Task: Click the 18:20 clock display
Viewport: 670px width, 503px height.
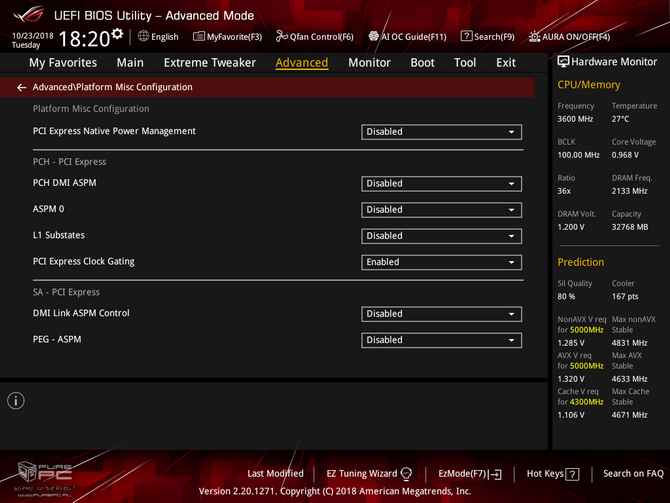Action: (84, 39)
